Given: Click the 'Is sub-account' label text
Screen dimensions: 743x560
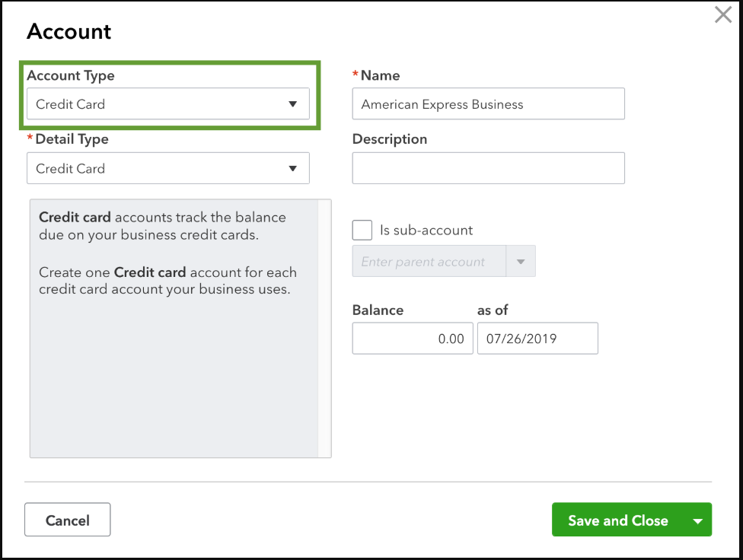Looking at the screenshot, I should (426, 230).
